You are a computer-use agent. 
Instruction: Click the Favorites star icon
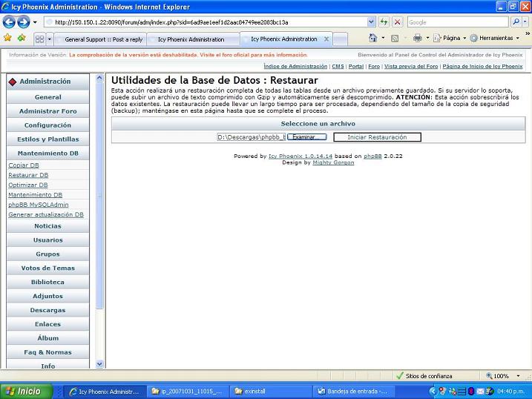tap(7, 38)
